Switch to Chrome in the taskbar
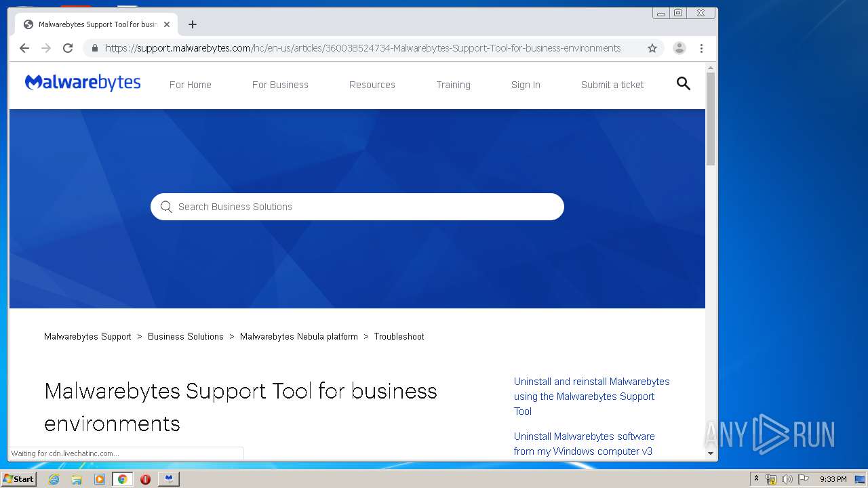 [122, 479]
